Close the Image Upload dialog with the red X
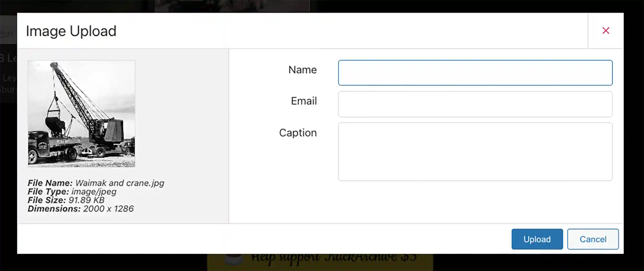The width and height of the screenshot is (644, 271). coord(606,31)
